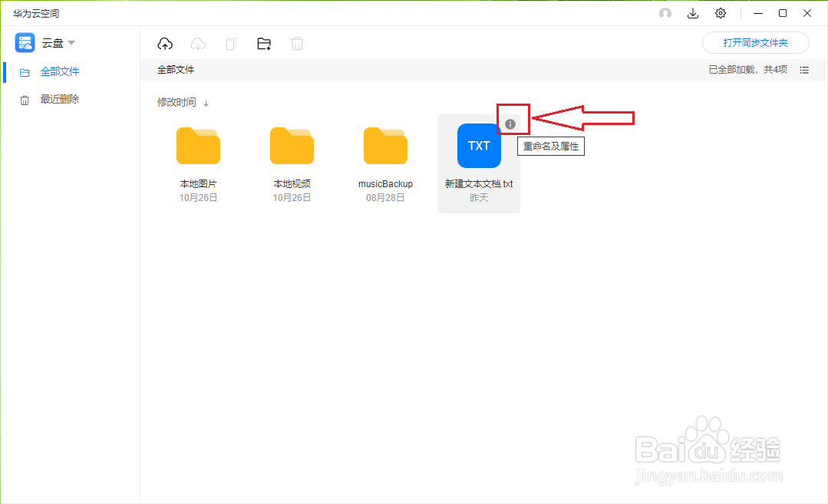Click the delete trash icon in toolbar
The width and height of the screenshot is (828, 504).
tap(297, 44)
